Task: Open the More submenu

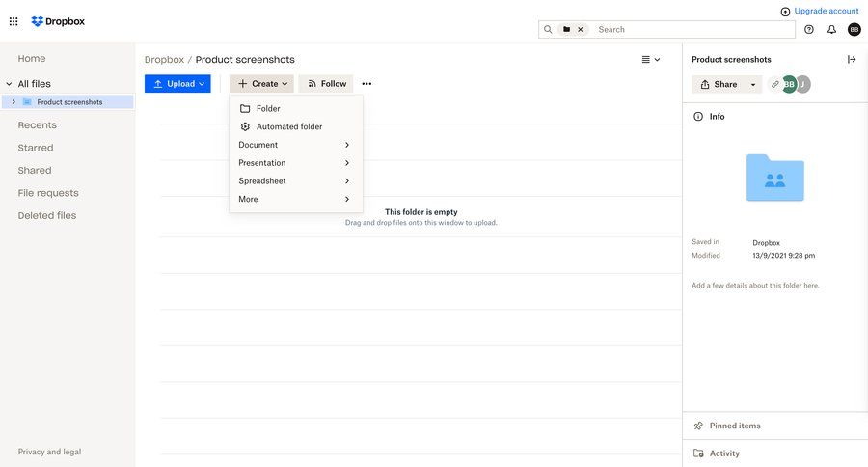Action: [x=296, y=199]
